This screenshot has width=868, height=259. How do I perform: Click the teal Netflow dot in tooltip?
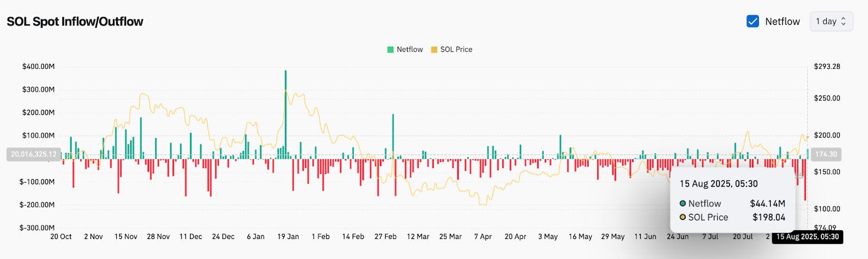click(683, 204)
